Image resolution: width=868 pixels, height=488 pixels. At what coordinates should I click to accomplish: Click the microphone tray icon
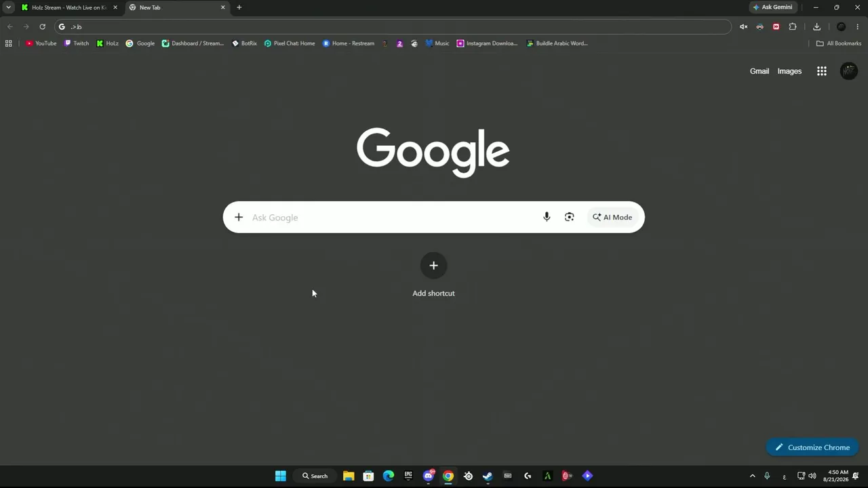click(x=767, y=476)
